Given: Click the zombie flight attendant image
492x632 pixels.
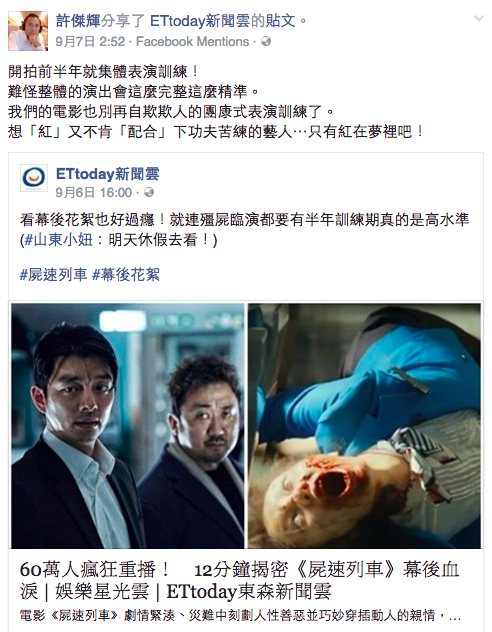Looking at the screenshot, I should (364, 426).
